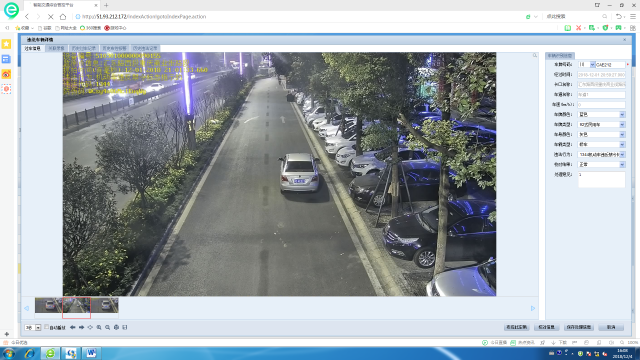Open the Weibo icon in browser sidebar
Image resolution: width=640 pixels, height=360 pixels.
coord(6,74)
